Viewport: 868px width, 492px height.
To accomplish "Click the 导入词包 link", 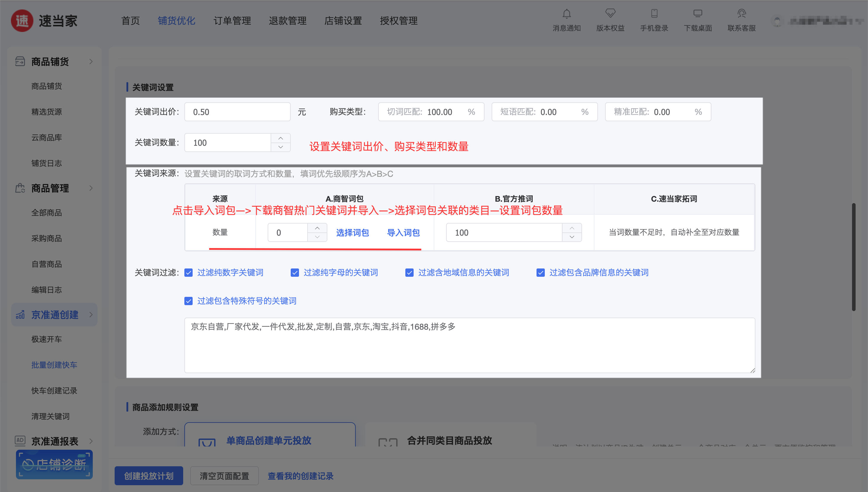I will pyautogui.click(x=403, y=232).
